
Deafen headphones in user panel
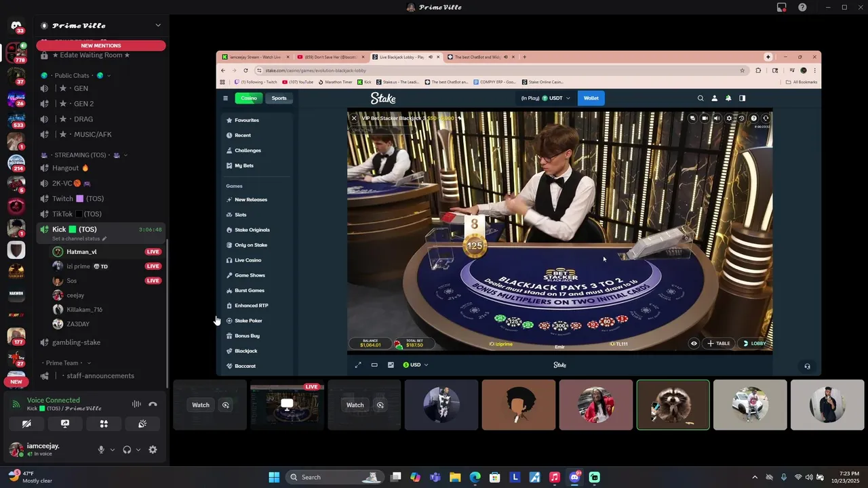(127, 449)
